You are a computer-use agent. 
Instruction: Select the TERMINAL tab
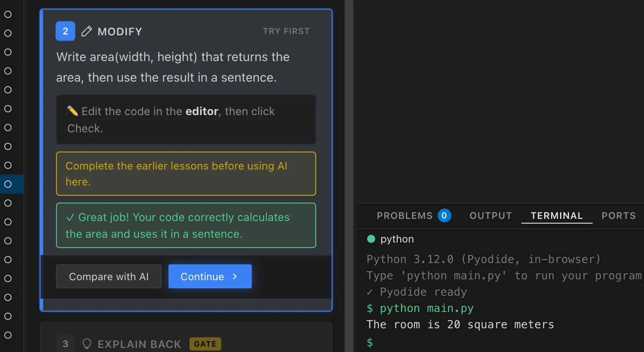[557, 215]
